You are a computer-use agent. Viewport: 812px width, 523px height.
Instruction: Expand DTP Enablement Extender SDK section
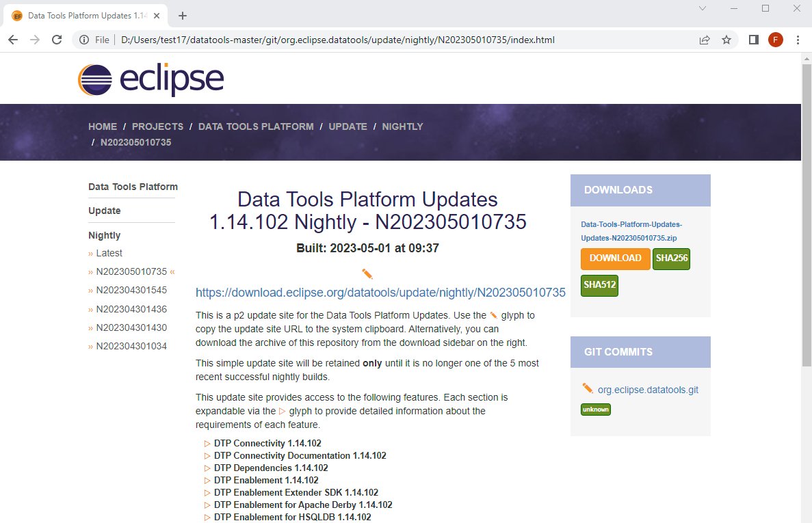207,493
